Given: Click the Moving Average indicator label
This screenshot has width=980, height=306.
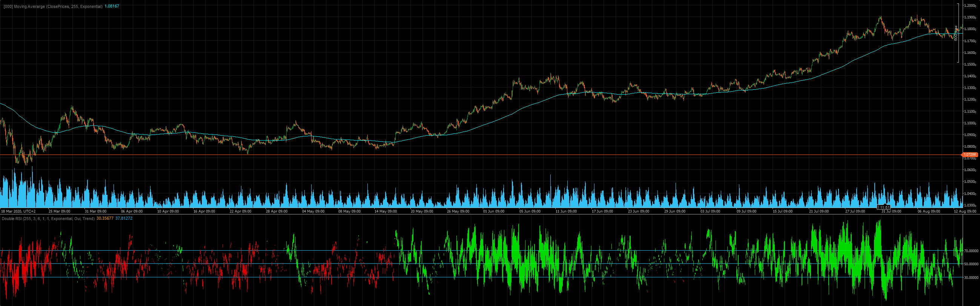Looking at the screenshot, I should click(53, 6).
